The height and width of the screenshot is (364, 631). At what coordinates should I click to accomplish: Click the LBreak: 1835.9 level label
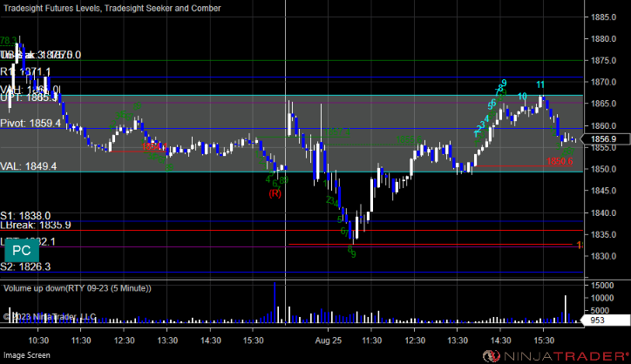click(x=36, y=225)
